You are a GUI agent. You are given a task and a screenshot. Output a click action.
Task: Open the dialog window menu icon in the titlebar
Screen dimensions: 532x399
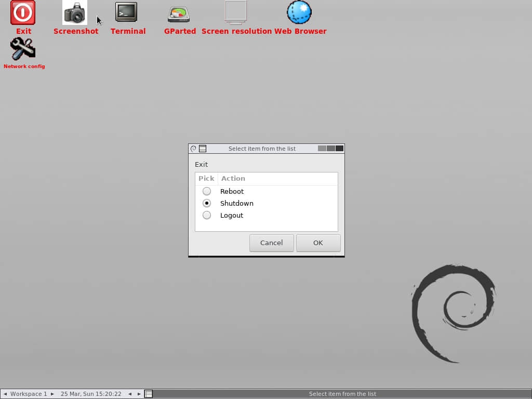pos(203,149)
